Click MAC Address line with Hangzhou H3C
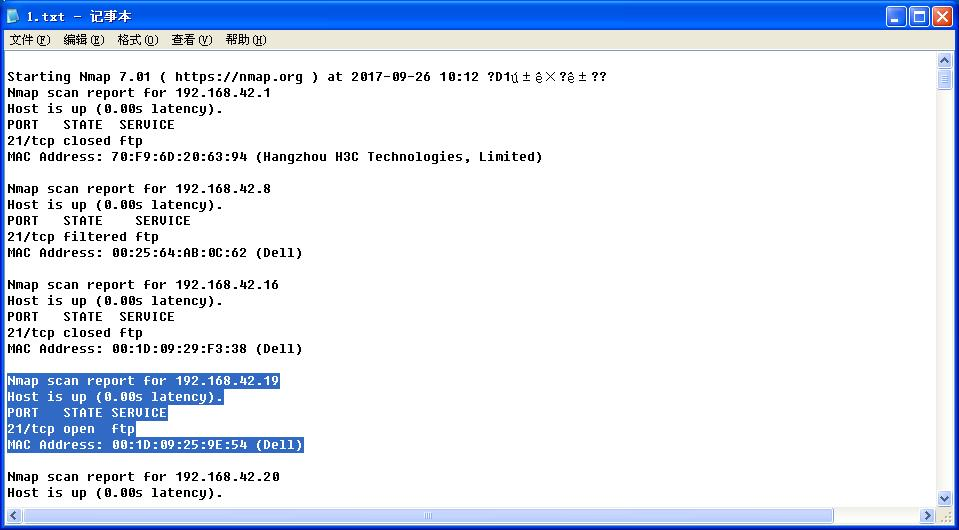 (x=275, y=157)
